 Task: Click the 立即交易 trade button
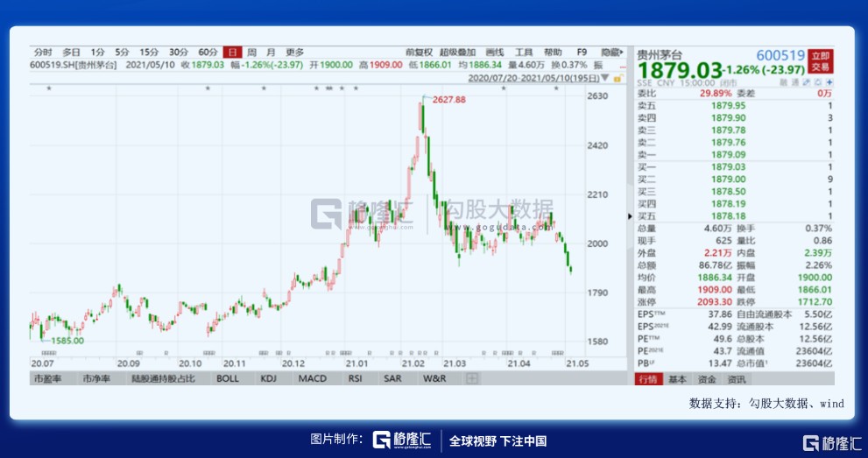(821, 60)
